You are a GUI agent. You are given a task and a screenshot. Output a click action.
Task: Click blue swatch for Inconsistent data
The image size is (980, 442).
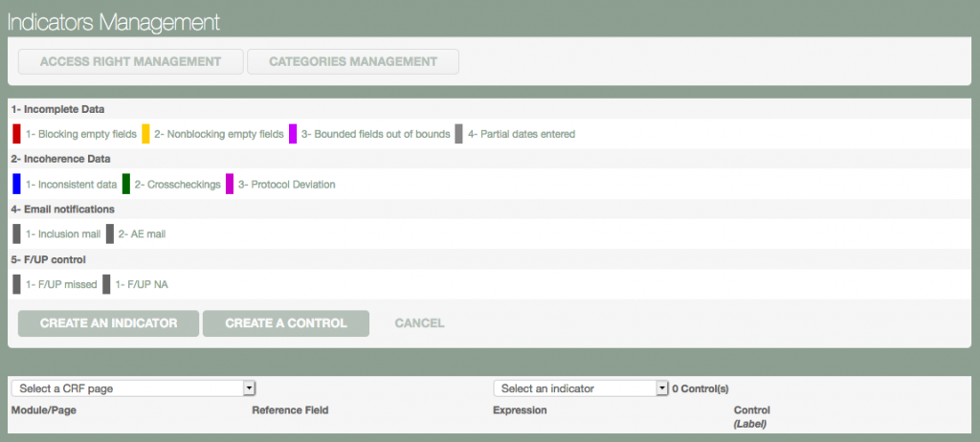click(16, 184)
